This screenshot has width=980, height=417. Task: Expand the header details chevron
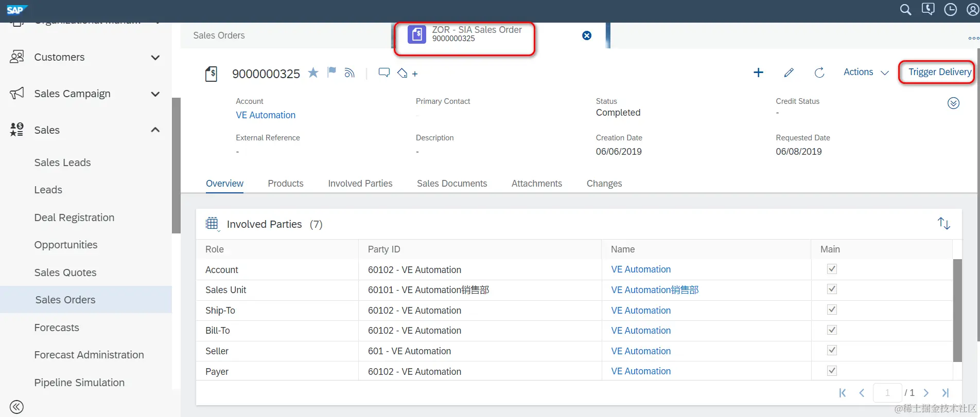953,103
